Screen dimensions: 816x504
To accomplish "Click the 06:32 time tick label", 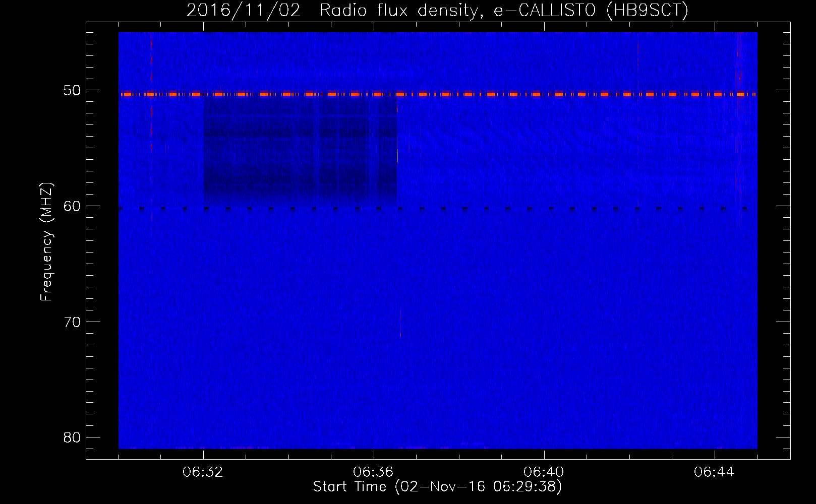I will (x=203, y=472).
